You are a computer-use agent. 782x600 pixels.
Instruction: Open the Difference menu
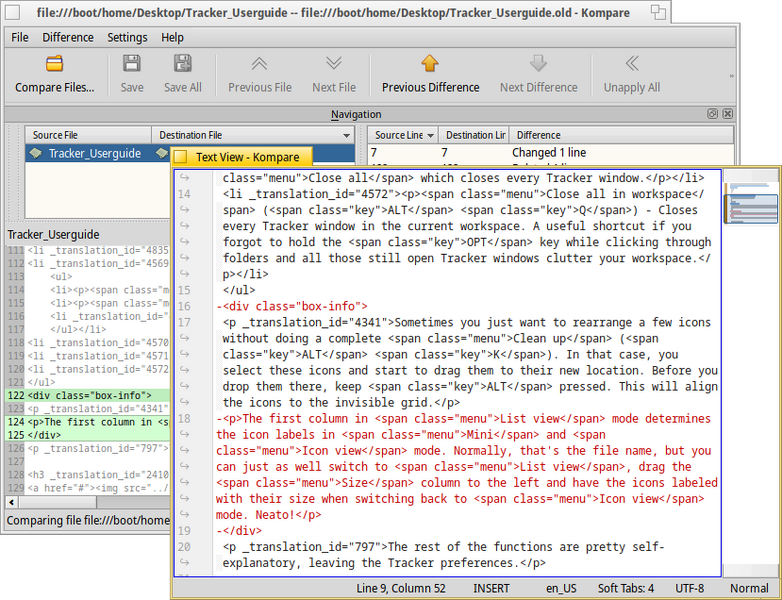(x=68, y=37)
